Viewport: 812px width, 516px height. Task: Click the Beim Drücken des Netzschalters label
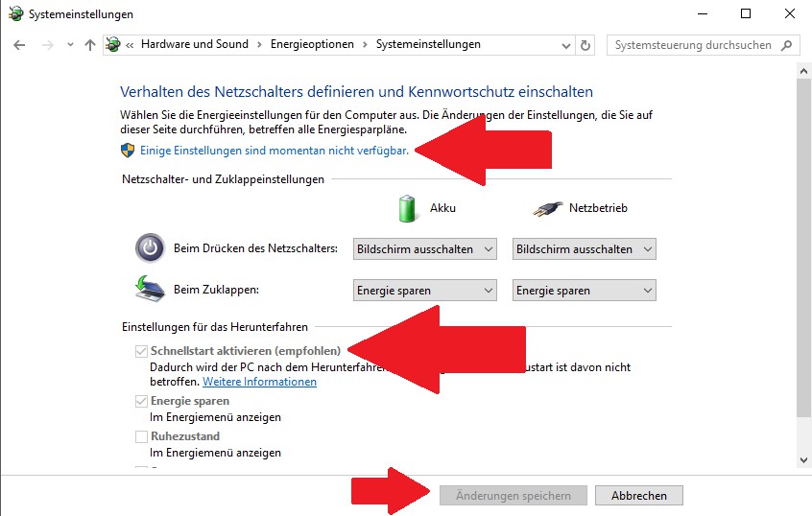[256, 248]
